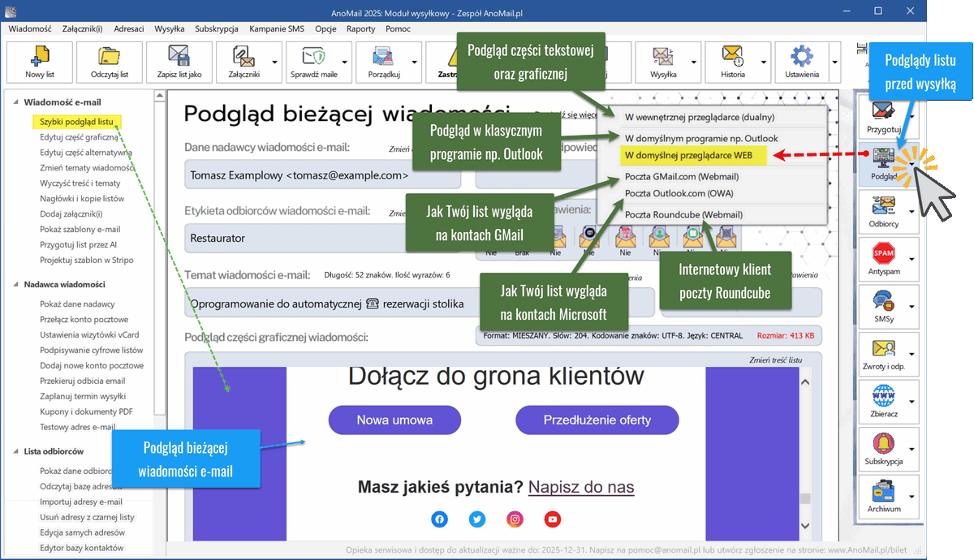Viewport: 974px width, 560px height.
Task: Expand the Archiwum dropdown arrow
Action: tap(912, 496)
